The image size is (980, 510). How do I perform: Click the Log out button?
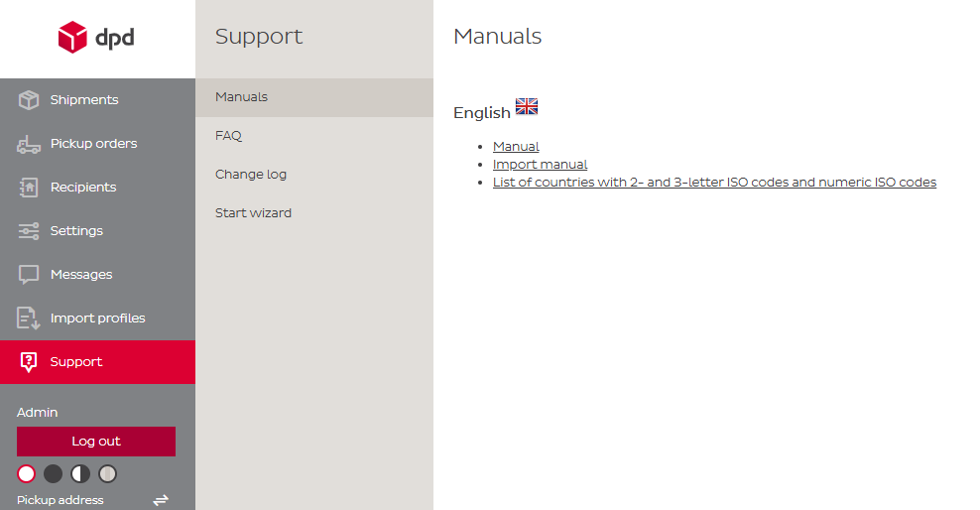coord(96,442)
